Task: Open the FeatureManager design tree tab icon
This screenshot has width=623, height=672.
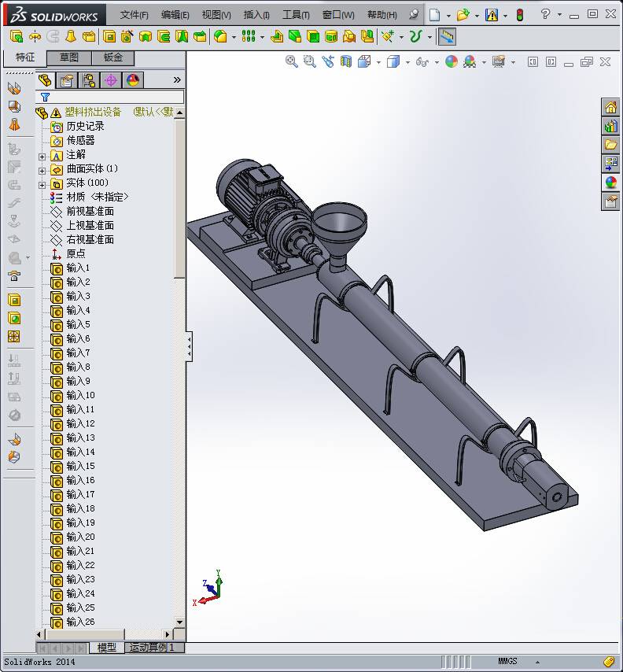Action: (x=45, y=80)
